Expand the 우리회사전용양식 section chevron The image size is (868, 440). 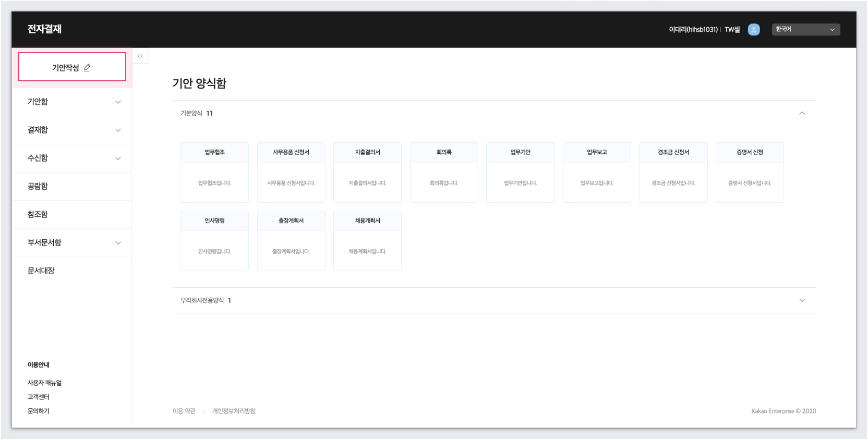click(x=802, y=300)
